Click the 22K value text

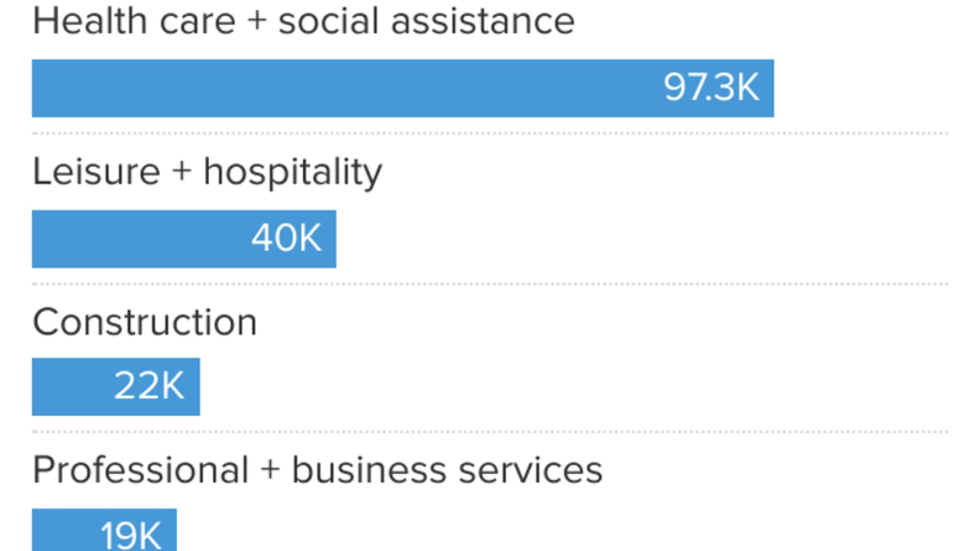[149, 386]
